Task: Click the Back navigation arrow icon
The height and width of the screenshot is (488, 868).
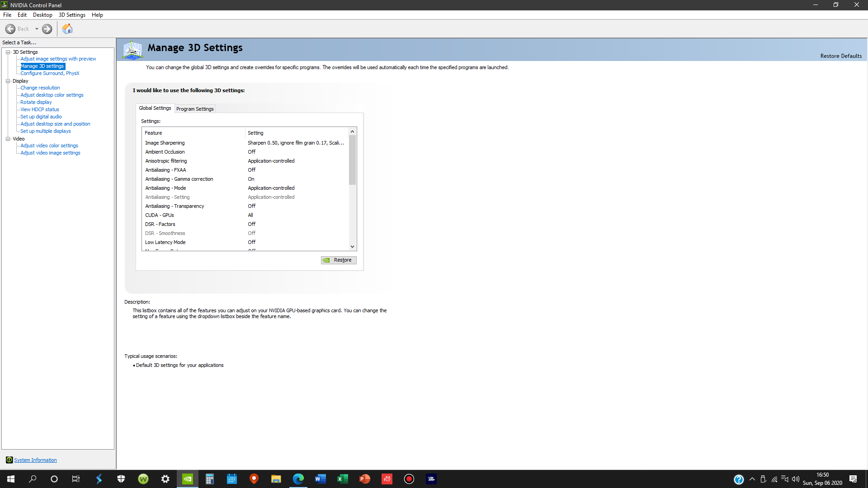Action: 10,29
